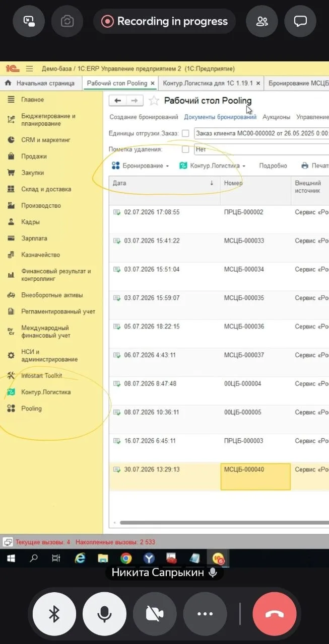Click the 1C logo icon
The width and height of the screenshot is (329, 644).
[x=12, y=69]
